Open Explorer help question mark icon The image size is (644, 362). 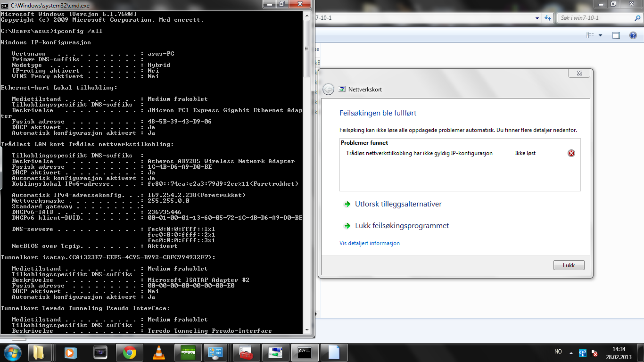(634, 35)
